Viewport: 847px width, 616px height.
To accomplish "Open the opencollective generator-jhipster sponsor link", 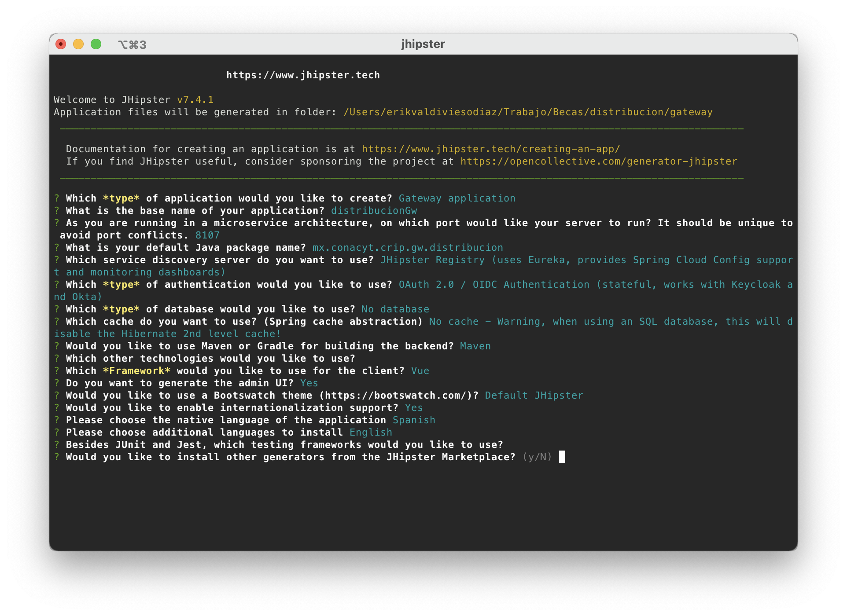I will click(x=599, y=161).
